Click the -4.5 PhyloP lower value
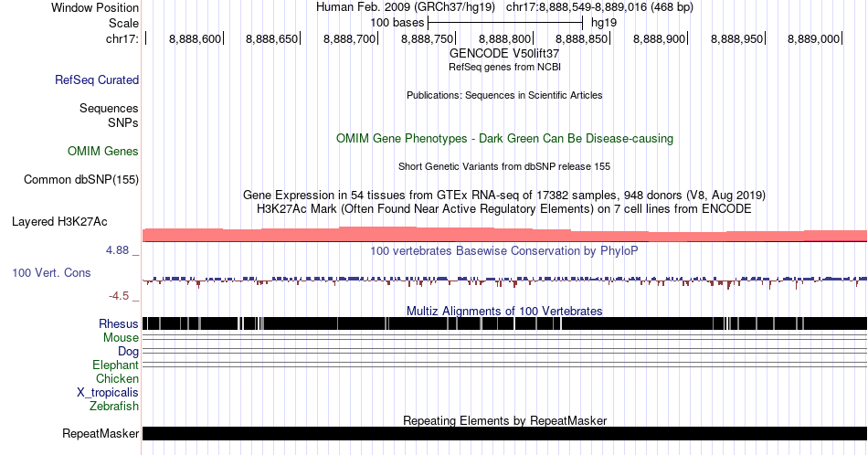The image size is (868, 455). pyautogui.click(x=119, y=296)
